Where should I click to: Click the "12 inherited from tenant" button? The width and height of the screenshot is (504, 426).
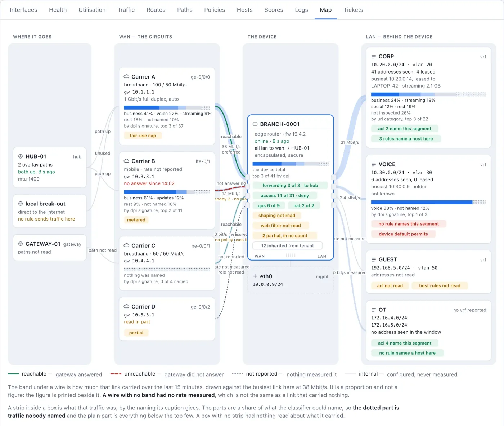[x=287, y=246]
